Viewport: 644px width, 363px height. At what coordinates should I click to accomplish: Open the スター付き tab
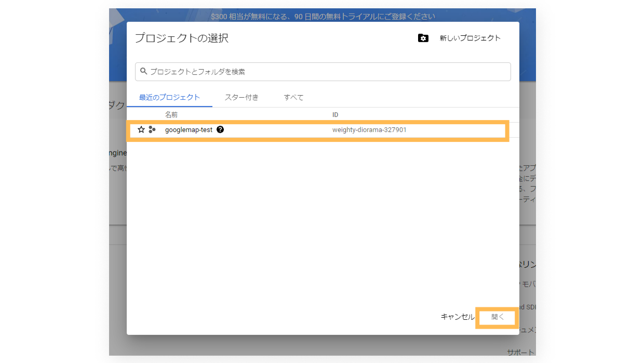[x=242, y=97]
